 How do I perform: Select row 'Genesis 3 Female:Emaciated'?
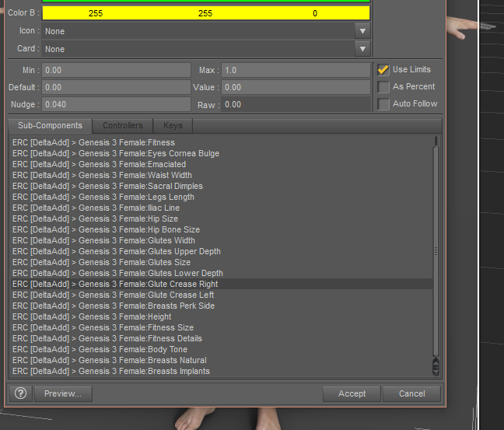(x=222, y=164)
